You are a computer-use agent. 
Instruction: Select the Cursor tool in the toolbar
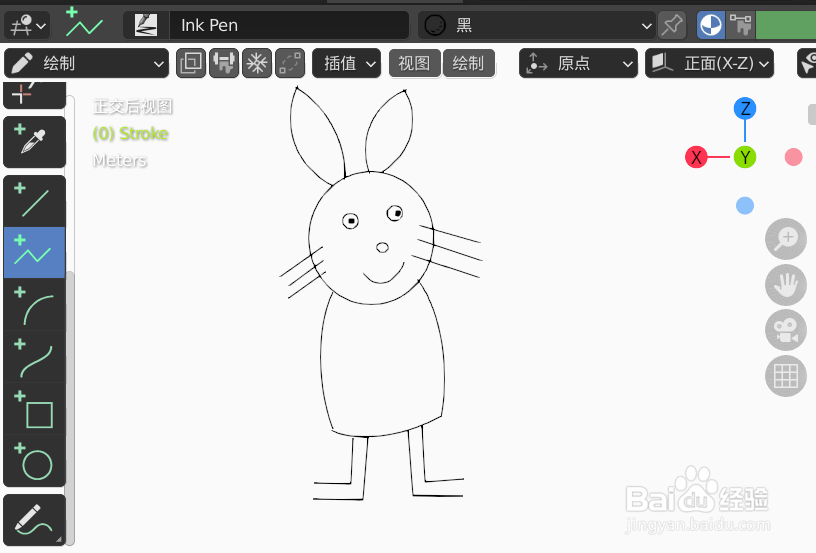click(34, 95)
